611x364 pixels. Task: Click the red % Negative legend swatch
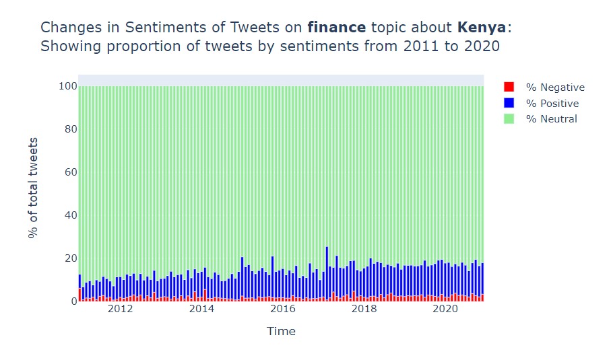pyautogui.click(x=509, y=87)
